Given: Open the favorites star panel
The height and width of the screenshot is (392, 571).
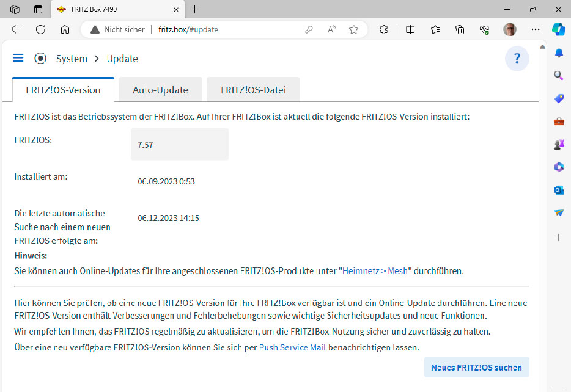Looking at the screenshot, I should (x=435, y=29).
